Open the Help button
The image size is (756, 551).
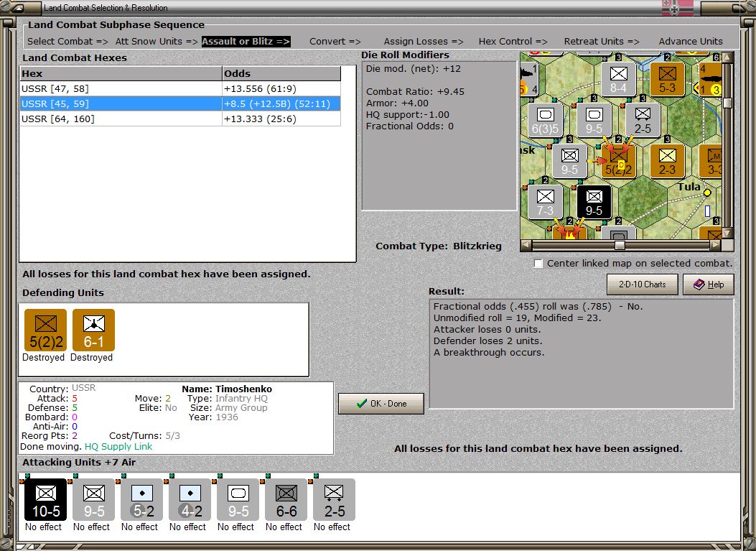(x=708, y=284)
